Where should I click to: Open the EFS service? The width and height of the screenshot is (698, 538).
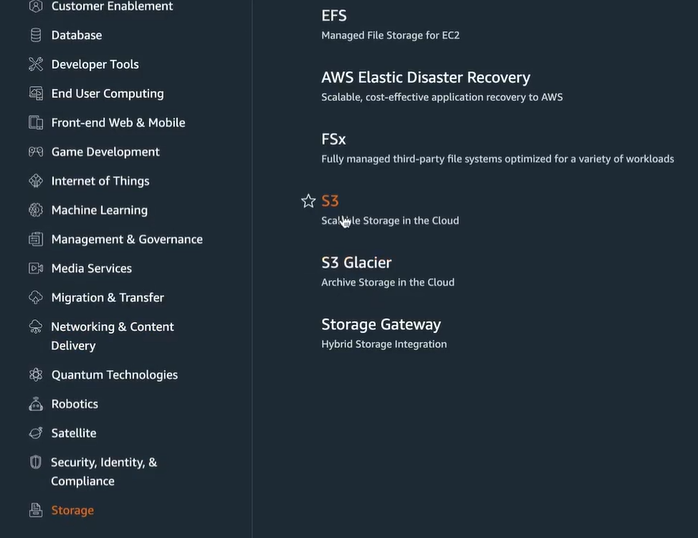[x=334, y=16]
